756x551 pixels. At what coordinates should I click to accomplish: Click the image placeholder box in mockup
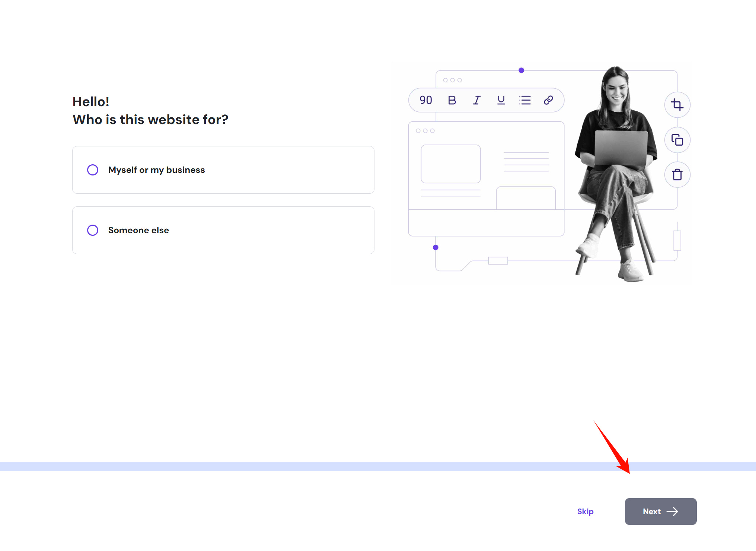pos(451,164)
